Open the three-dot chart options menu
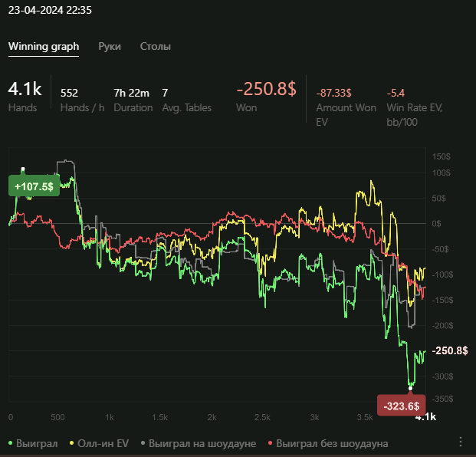 461,442
